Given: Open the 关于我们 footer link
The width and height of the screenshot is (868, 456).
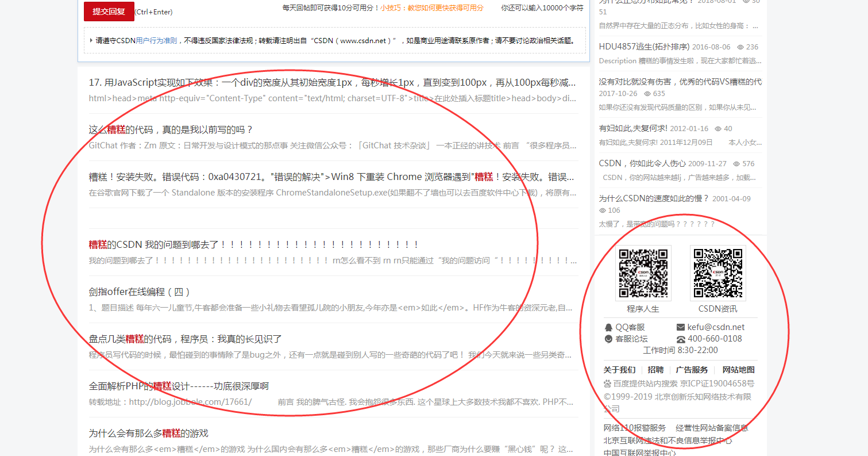Looking at the screenshot, I should 619,370.
